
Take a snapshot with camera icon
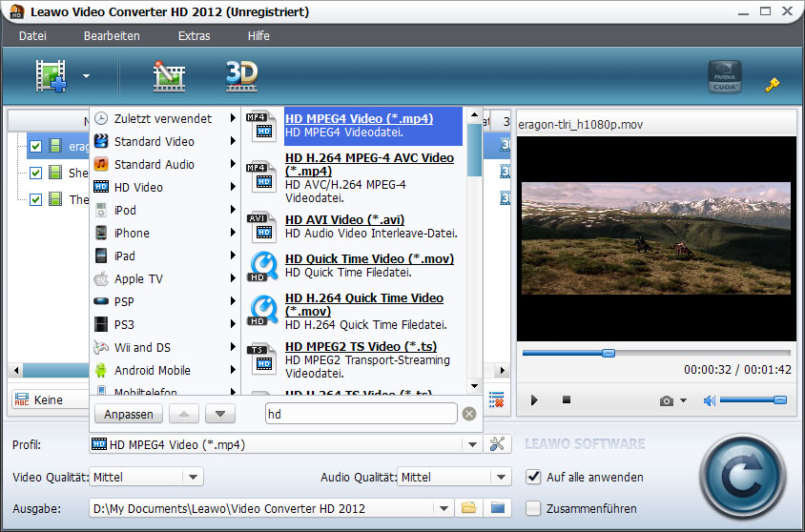coord(667,400)
